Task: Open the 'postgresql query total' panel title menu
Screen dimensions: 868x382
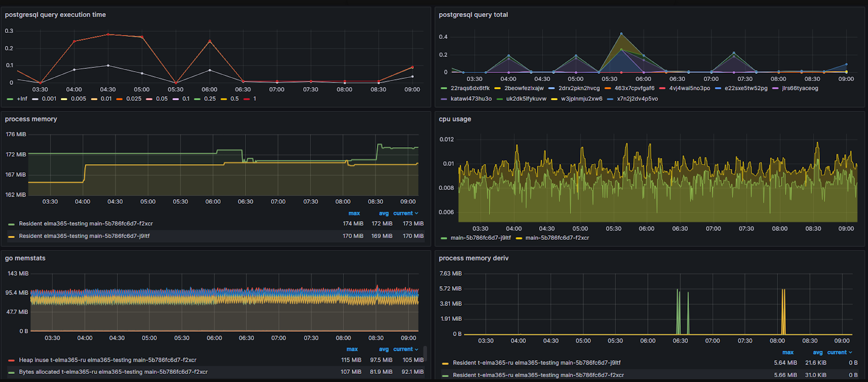Action: tap(473, 15)
